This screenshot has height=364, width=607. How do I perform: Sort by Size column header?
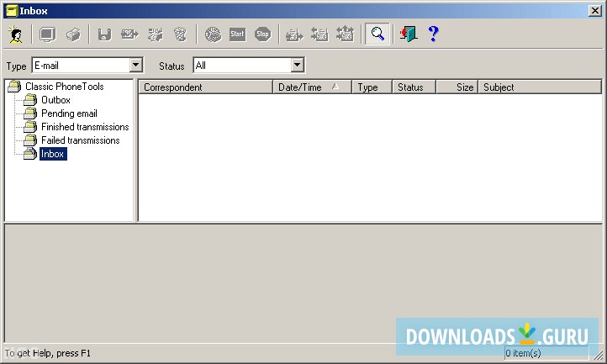[x=457, y=87]
